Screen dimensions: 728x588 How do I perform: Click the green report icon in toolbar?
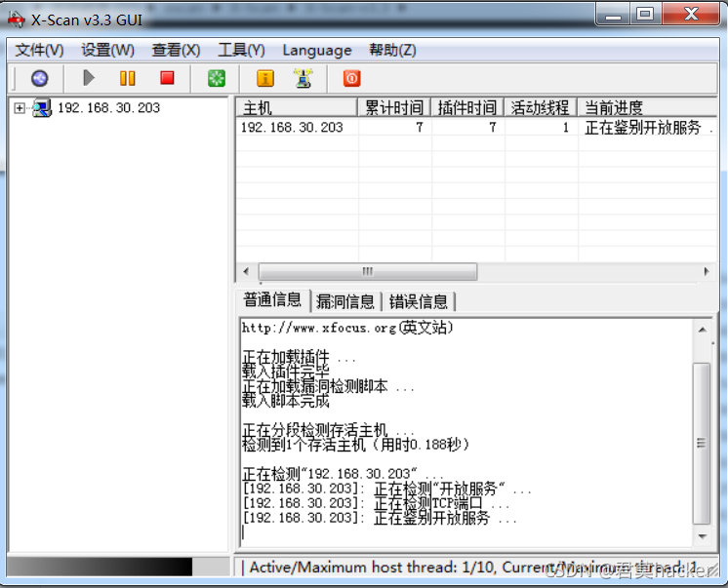point(217,78)
